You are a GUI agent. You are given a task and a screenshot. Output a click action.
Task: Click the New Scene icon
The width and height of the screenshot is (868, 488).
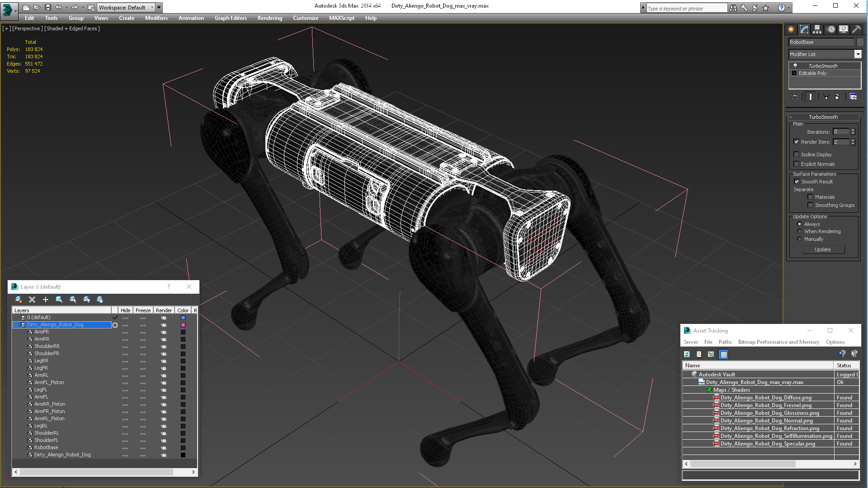pos(26,7)
